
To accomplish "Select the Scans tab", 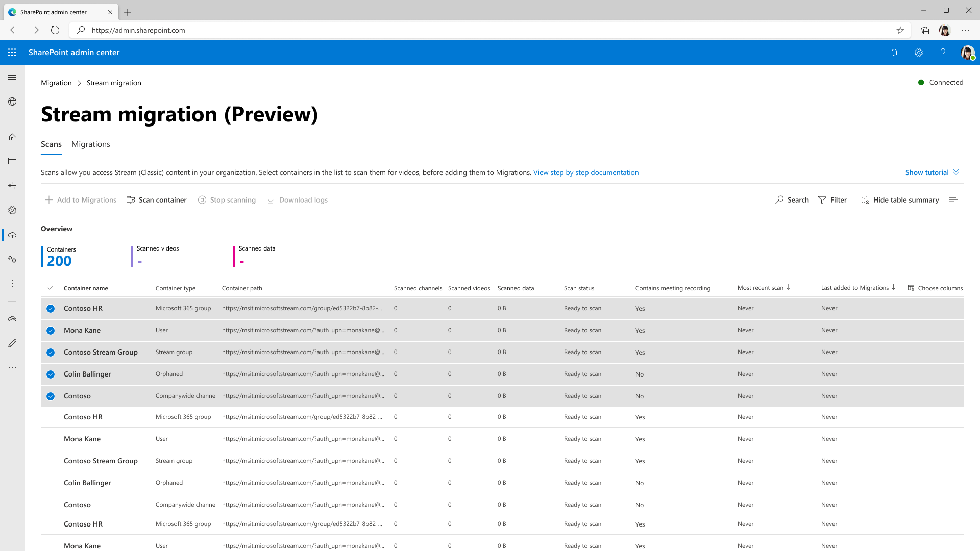I will pyautogui.click(x=51, y=144).
